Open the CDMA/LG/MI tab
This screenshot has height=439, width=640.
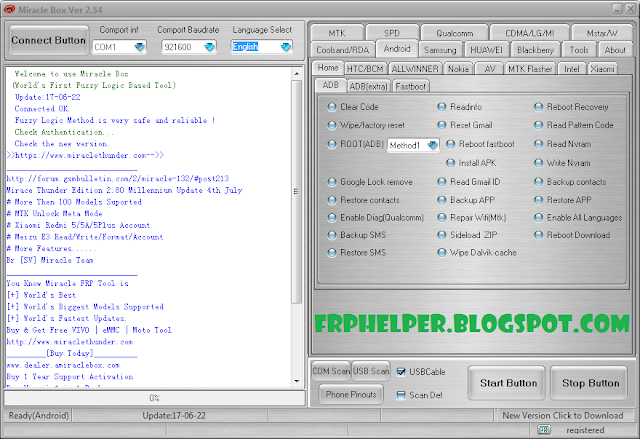[x=529, y=33]
